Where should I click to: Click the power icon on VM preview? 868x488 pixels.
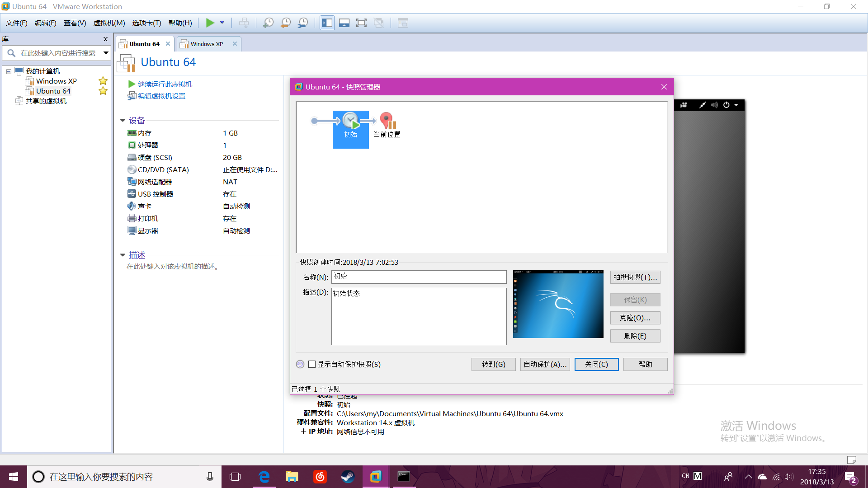point(726,105)
